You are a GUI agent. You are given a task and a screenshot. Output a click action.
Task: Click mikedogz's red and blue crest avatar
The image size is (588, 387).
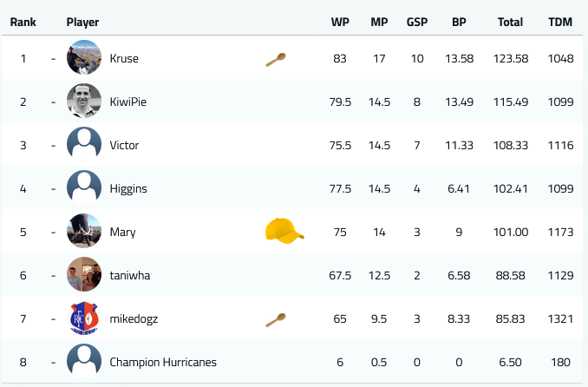pos(84,318)
